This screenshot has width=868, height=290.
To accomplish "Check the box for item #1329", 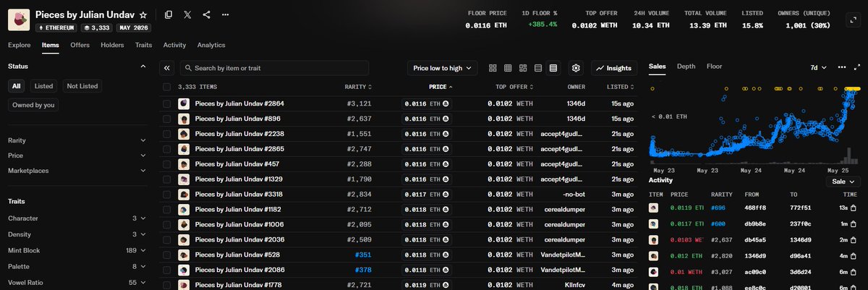I will pyautogui.click(x=167, y=179).
